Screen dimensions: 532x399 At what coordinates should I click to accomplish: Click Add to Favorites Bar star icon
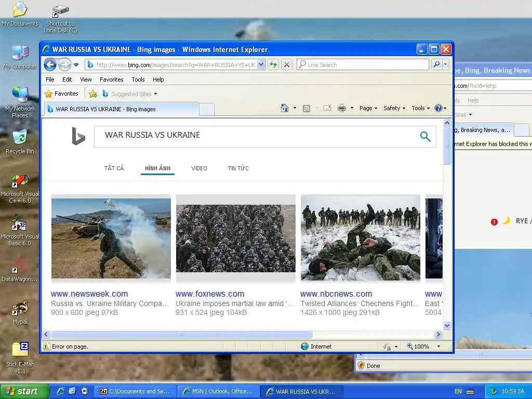[92, 94]
